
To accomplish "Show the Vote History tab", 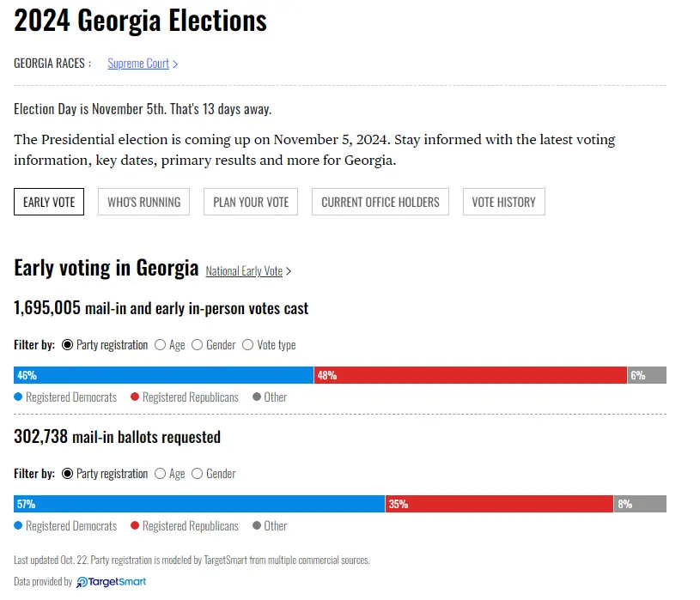I will coord(503,203).
